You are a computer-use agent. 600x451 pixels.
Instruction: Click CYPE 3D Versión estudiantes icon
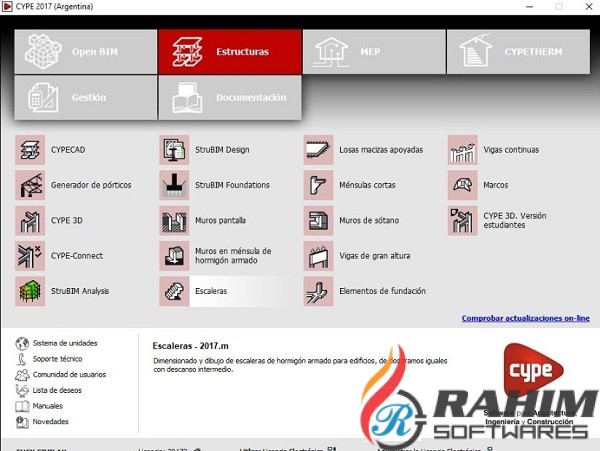point(463,221)
